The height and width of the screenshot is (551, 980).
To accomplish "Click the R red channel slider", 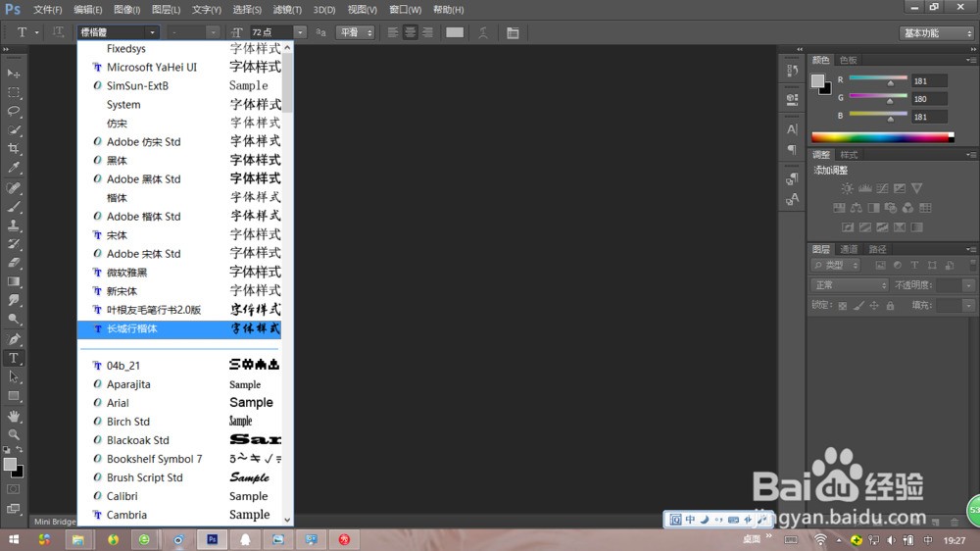I will [878, 79].
